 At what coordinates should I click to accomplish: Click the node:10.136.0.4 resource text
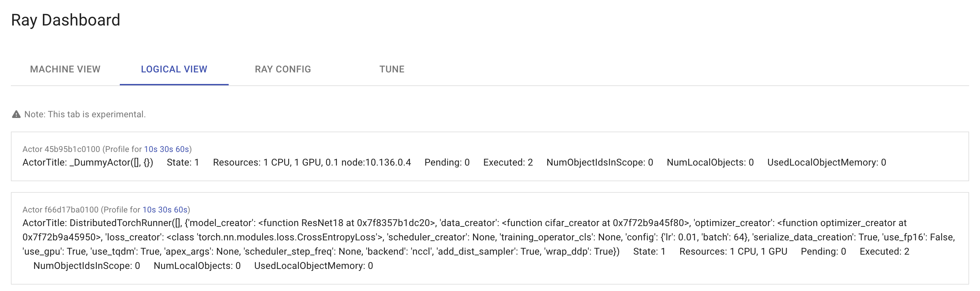pyautogui.click(x=378, y=162)
